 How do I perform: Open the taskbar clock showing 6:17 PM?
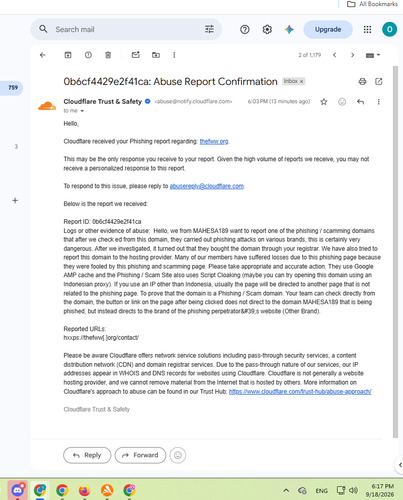click(x=380, y=490)
